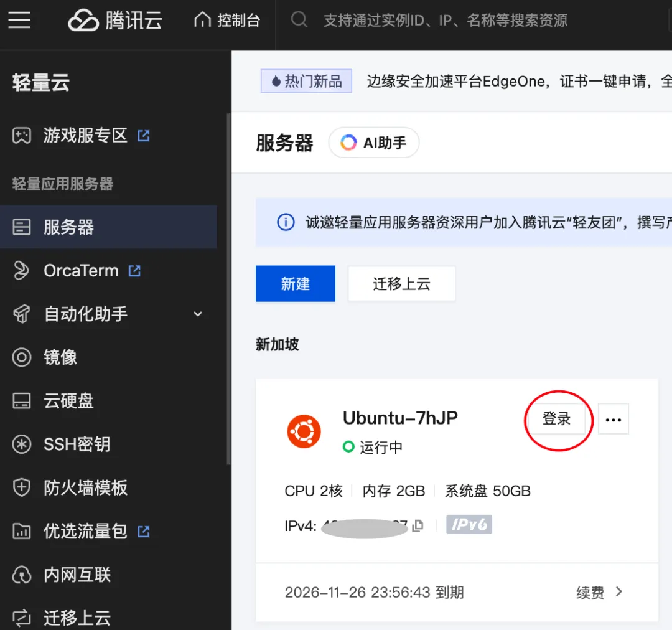Click the 优选流量包 chart icon
672x630 pixels.
pos(21,532)
